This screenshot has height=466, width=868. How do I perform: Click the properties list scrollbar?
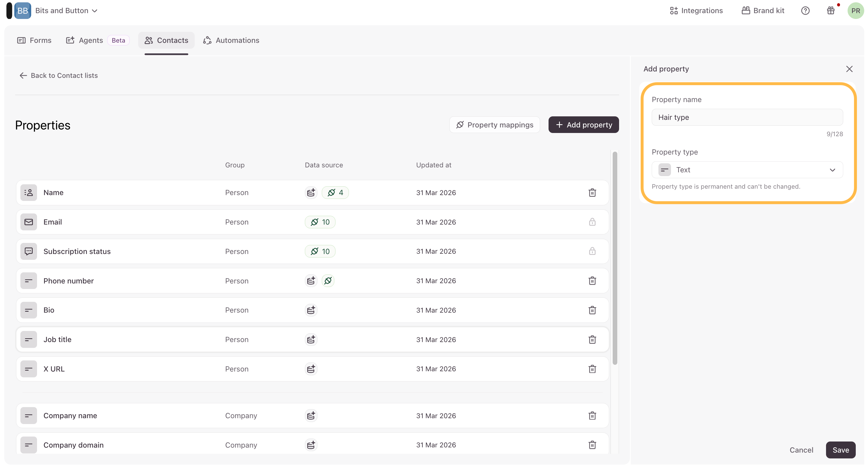[615, 258]
